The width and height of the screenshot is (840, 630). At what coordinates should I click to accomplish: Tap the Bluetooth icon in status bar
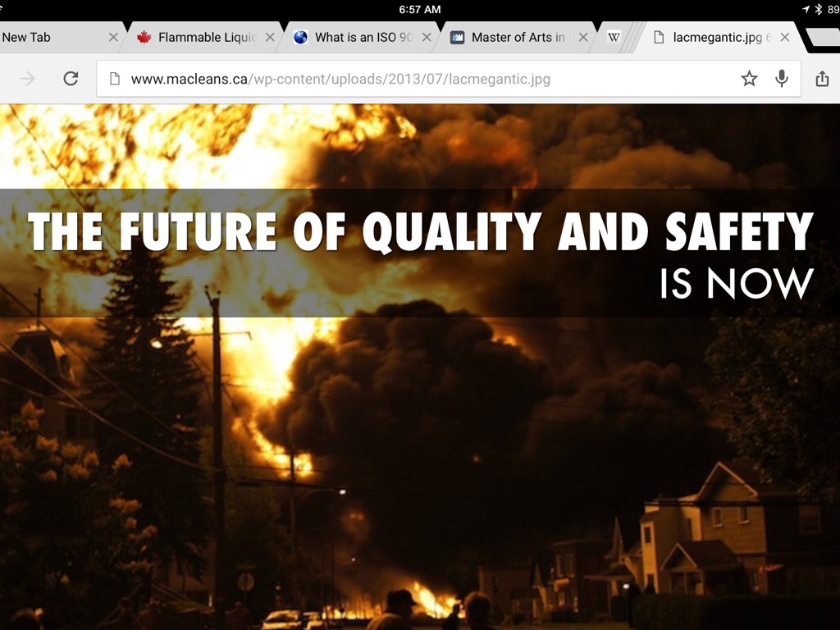[x=818, y=9]
